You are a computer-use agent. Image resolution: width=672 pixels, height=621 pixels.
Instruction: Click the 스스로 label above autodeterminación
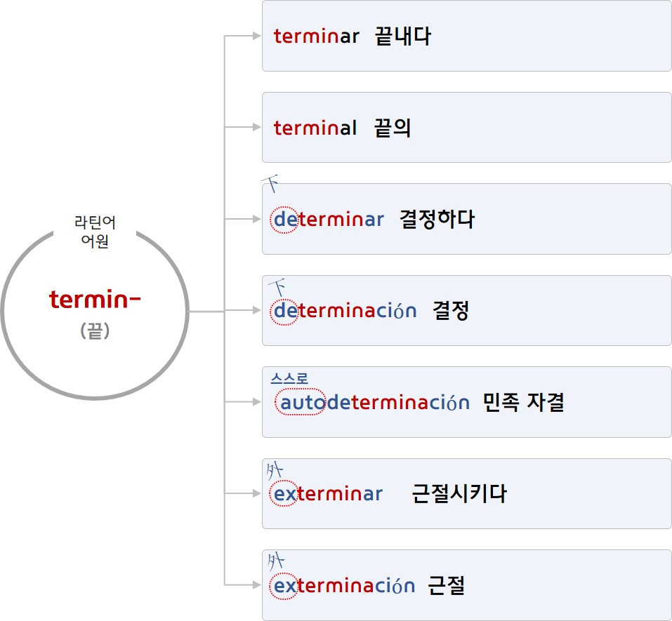[289, 378]
